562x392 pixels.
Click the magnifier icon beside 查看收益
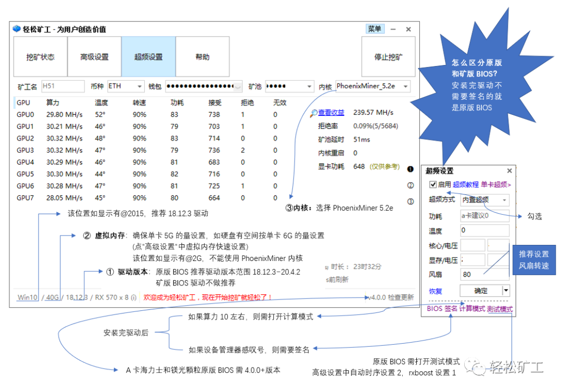(314, 112)
